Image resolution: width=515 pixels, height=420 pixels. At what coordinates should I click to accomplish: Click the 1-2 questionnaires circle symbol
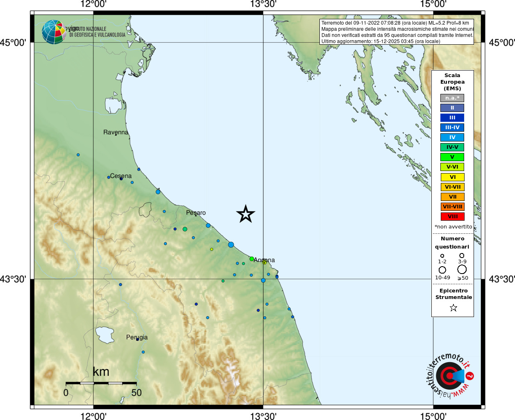pos(442,256)
